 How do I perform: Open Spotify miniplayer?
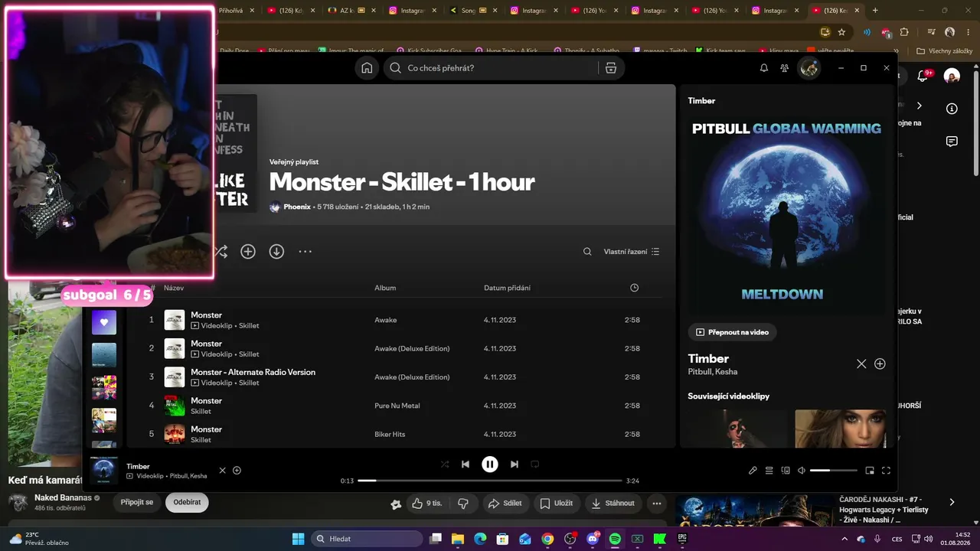point(870,471)
